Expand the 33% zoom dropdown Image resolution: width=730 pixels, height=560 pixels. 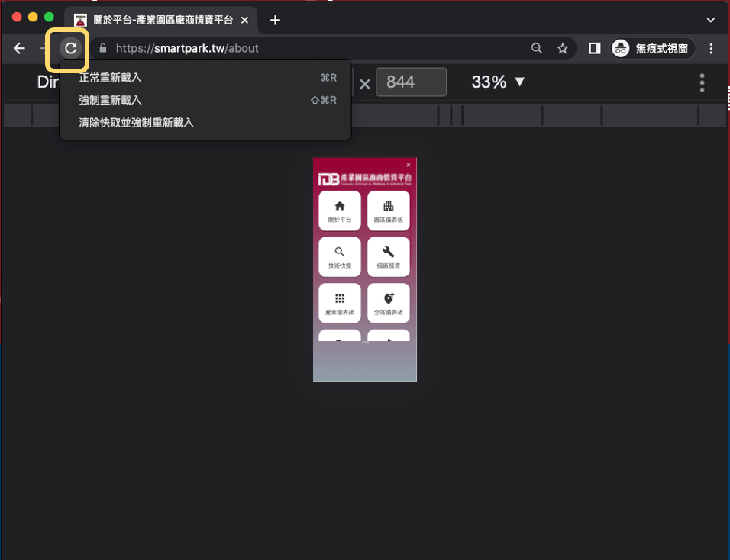(499, 82)
